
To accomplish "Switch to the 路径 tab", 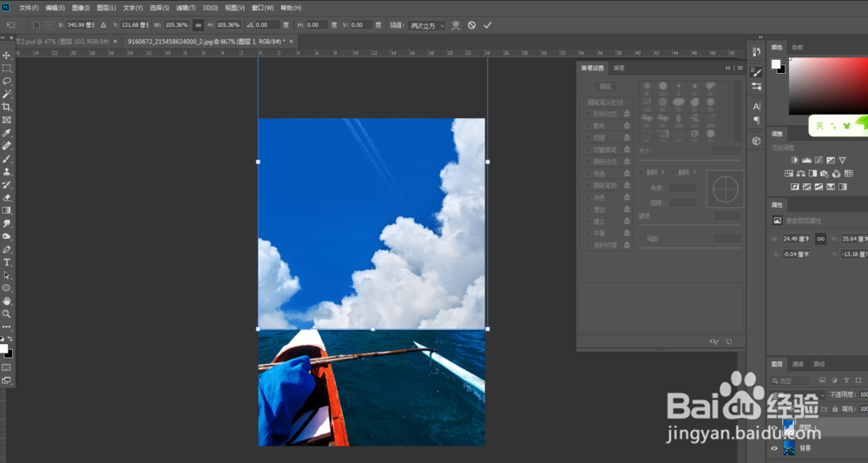I will pyautogui.click(x=819, y=364).
